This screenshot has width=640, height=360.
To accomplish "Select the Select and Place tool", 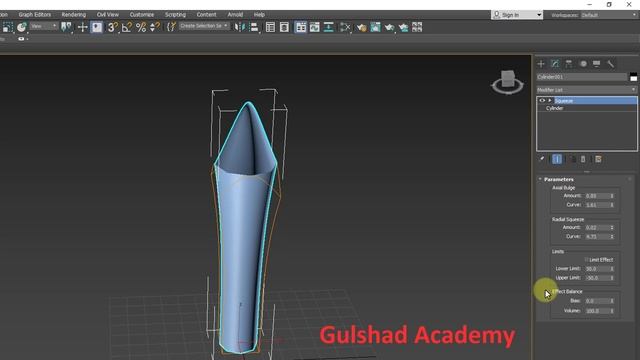I will coord(21,27).
